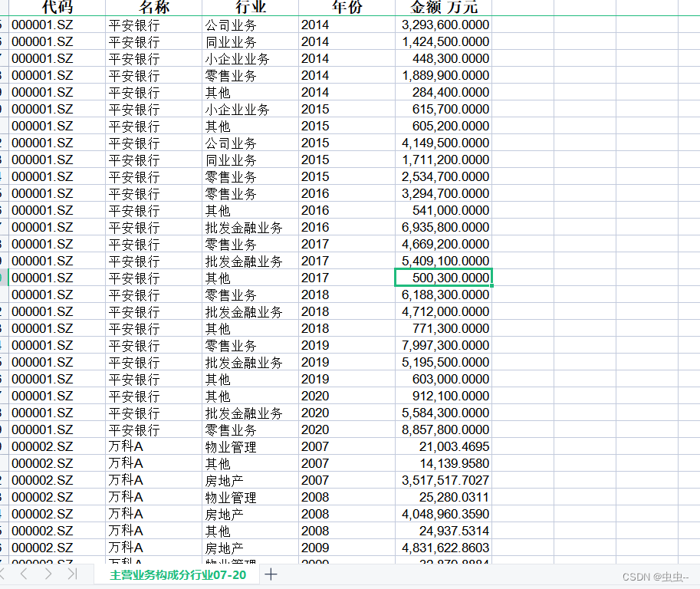
Task: Click amount cell 605,200.0000
Action: 444,126
